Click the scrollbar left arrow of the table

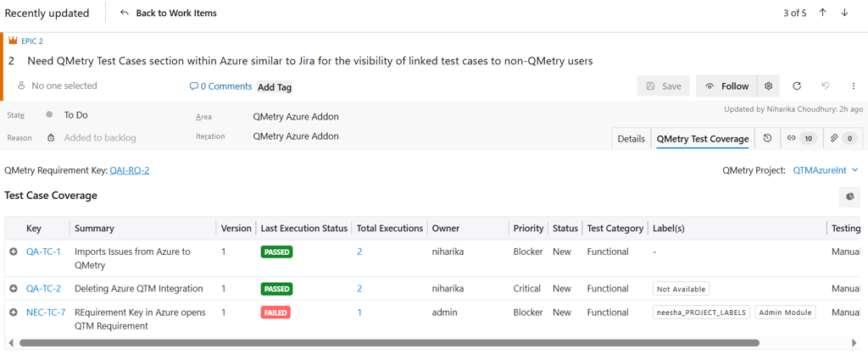click(x=11, y=343)
